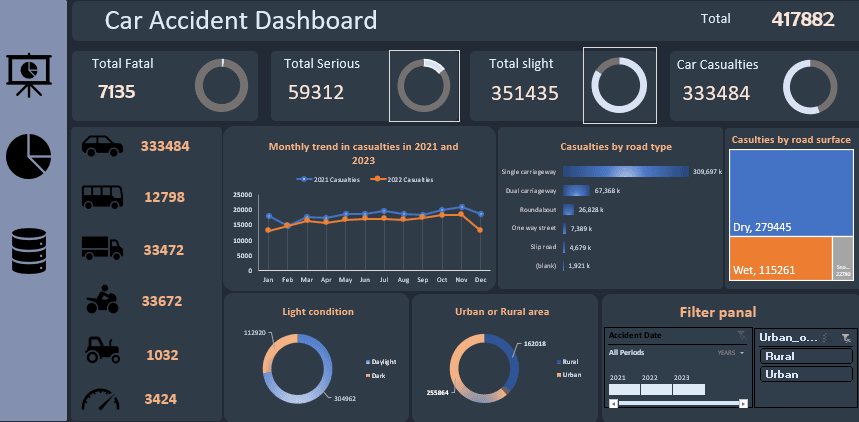The height and width of the screenshot is (422, 859).
Task: Click the Roundabout bar
Action: [x=568, y=209]
